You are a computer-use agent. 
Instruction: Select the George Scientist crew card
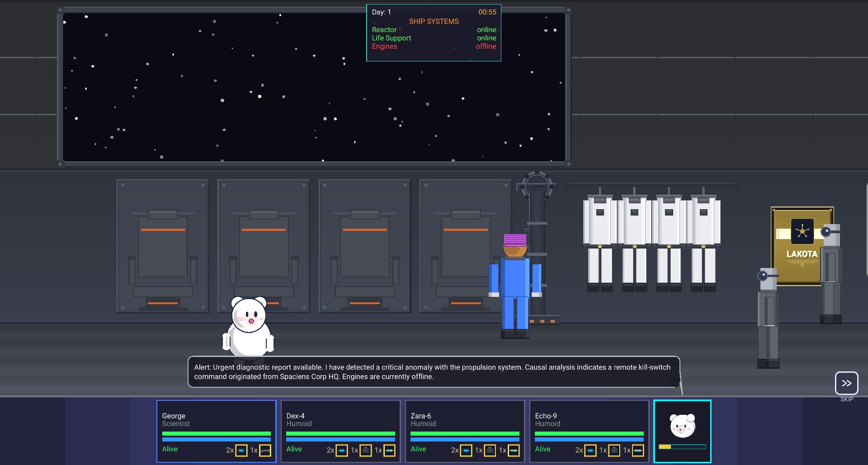[217, 431]
